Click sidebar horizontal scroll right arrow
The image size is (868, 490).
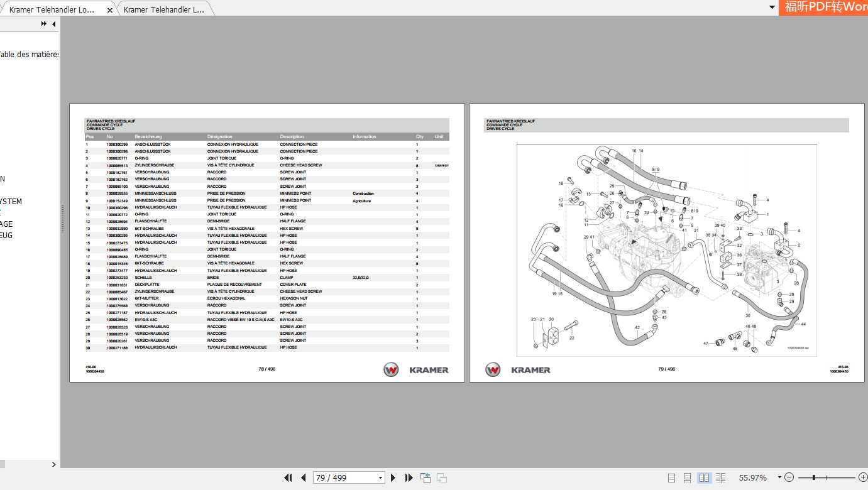tap(53, 465)
